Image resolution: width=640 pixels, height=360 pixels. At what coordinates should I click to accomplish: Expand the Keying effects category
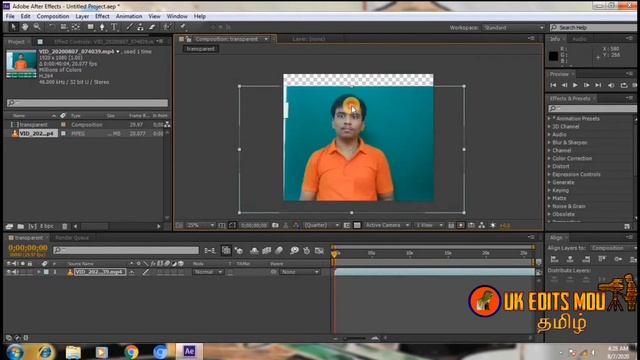tap(549, 190)
